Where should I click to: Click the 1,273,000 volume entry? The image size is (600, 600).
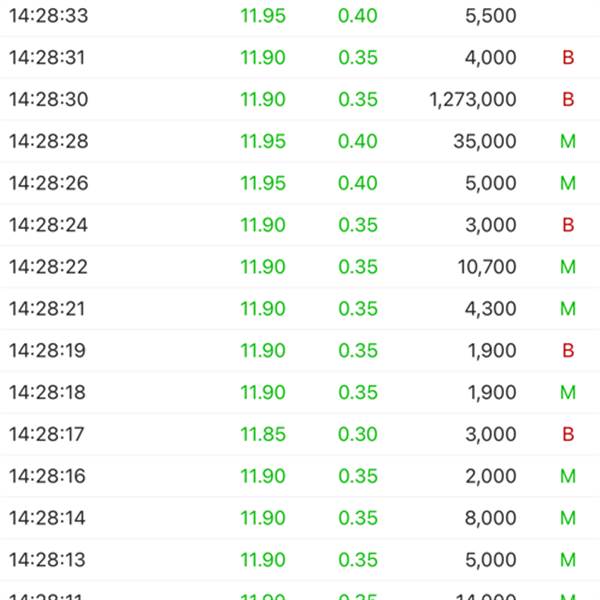coord(473,99)
